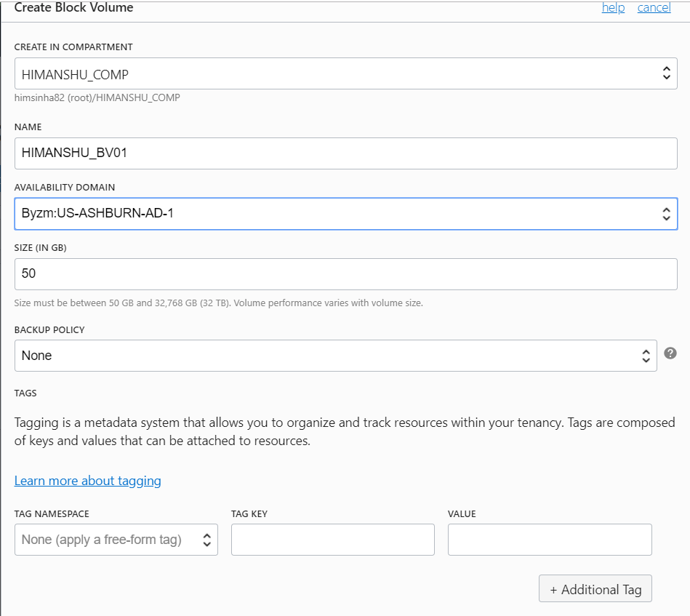Click the AVAILABILITY DOMAIN label

[65, 188]
